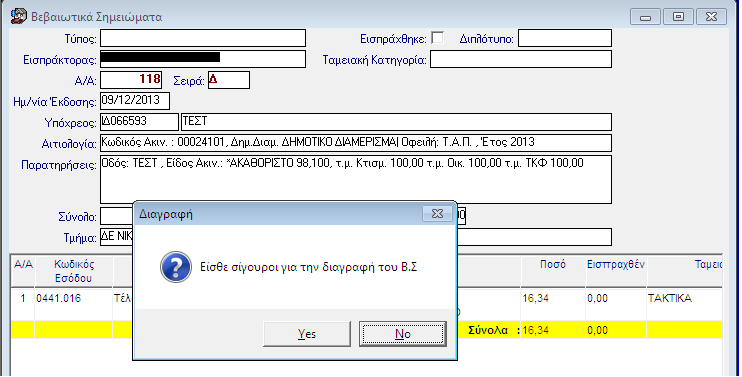This screenshot has height=377, width=742.
Task: Click the Α/Α column header in grid
Action: [x=23, y=271]
